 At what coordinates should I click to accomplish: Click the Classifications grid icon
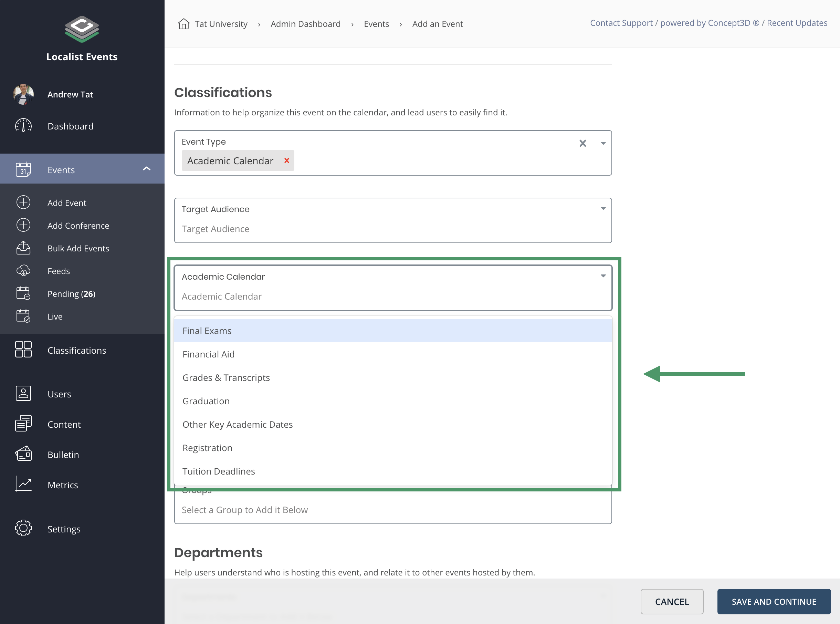click(x=23, y=350)
